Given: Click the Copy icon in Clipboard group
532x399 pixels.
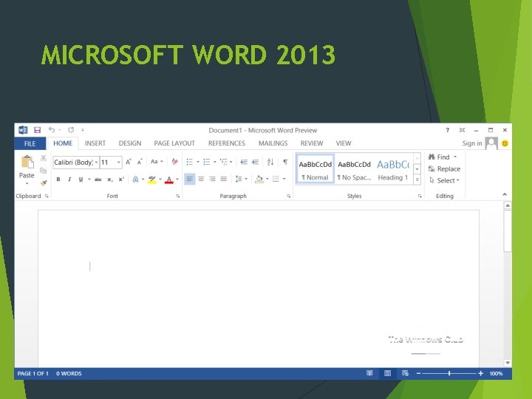Looking at the screenshot, I should pyautogui.click(x=44, y=171).
